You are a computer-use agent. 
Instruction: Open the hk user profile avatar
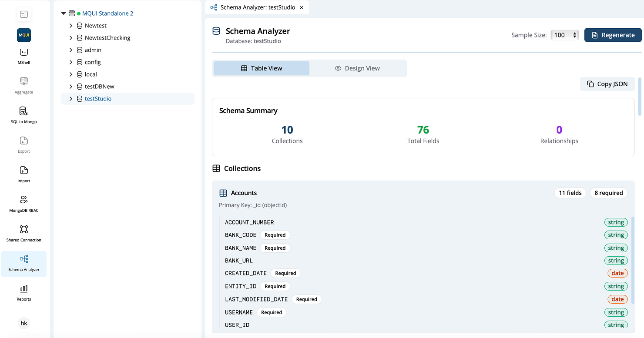[x=23, y=323]
